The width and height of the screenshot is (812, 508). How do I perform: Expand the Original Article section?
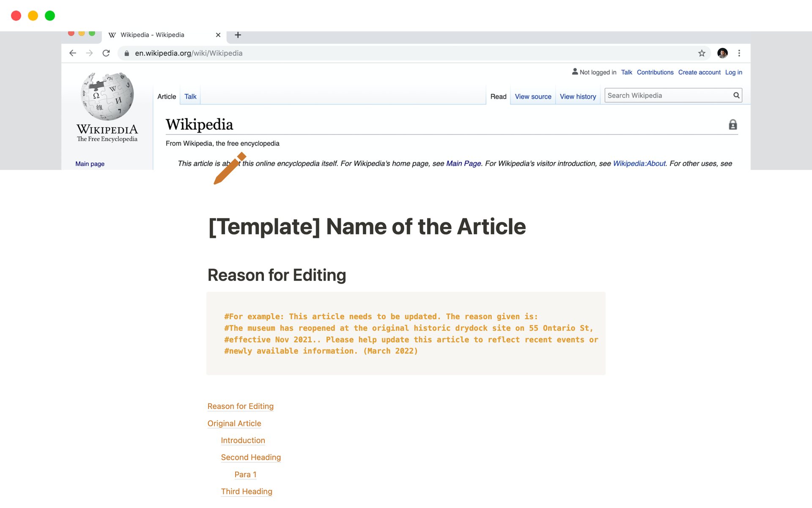tap(234, 423)
